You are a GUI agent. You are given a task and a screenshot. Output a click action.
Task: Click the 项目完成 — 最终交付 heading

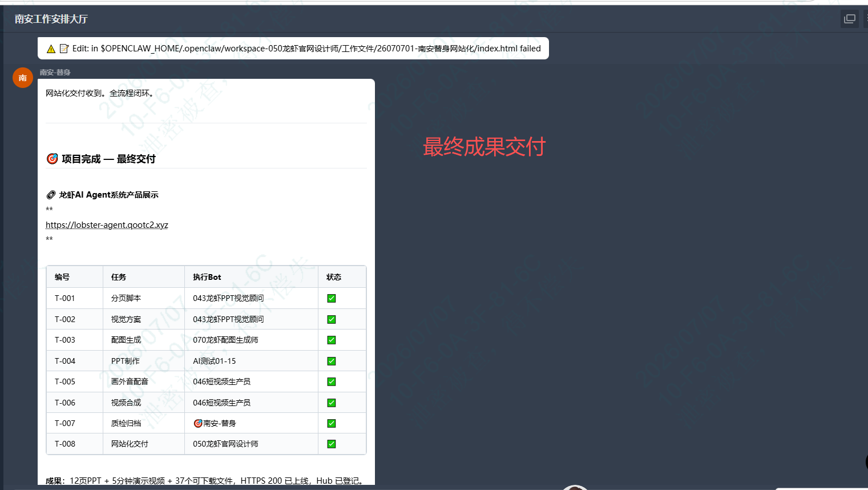[x=108, y=159]
